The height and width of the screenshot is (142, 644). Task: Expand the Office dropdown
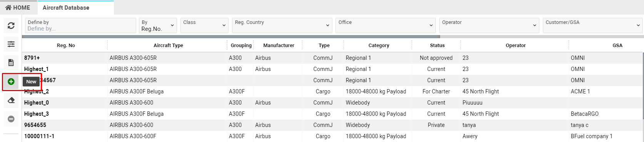click(x=385, y=25)
